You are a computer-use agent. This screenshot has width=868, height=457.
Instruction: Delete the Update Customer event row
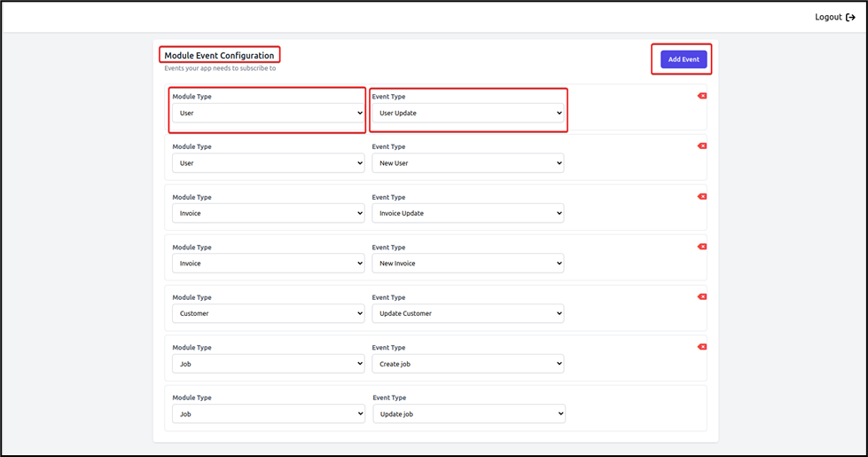pyautogui.click(x=702, y=297)
